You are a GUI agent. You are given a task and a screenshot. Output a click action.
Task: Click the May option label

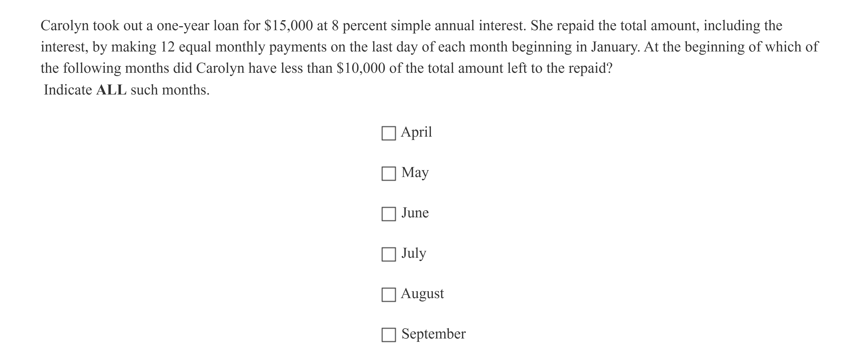[415, 172]
